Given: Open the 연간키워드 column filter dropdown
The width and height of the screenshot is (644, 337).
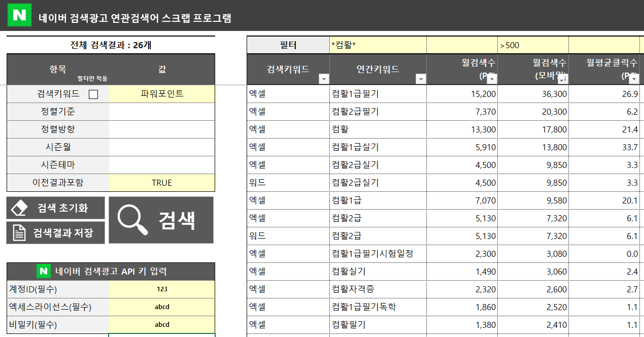Looking at the screenshot, I should tap(420, 79).
